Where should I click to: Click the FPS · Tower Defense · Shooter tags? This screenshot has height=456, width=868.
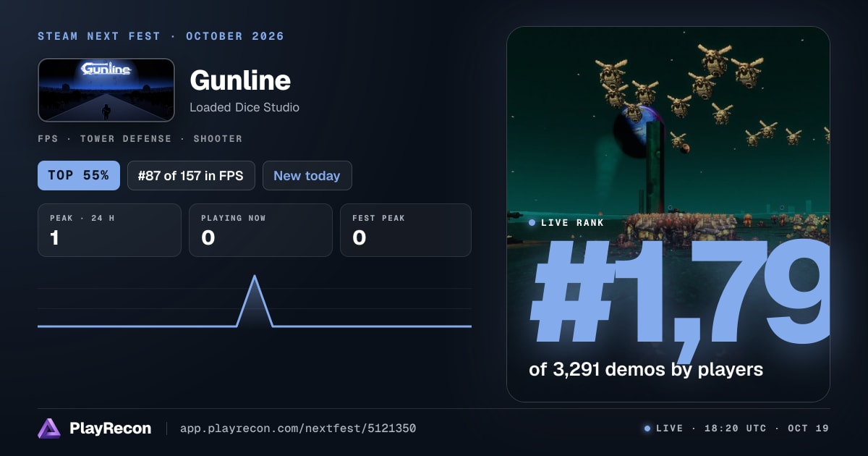[x=140, y=138]
